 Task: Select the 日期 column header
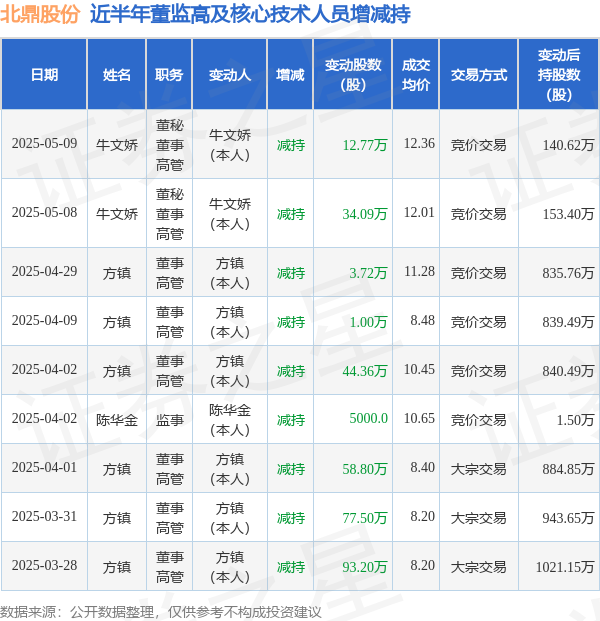pos(44,75)
